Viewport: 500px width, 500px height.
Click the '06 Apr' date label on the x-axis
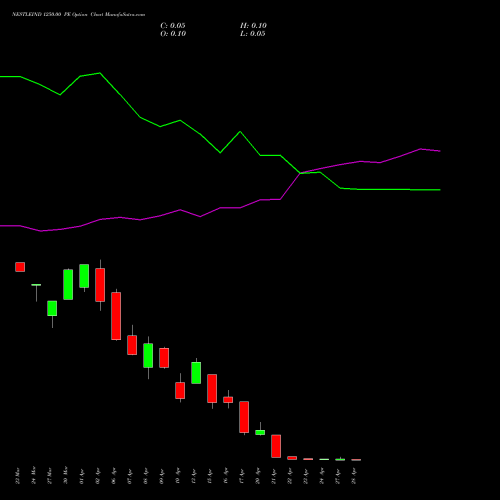[114, 476]
